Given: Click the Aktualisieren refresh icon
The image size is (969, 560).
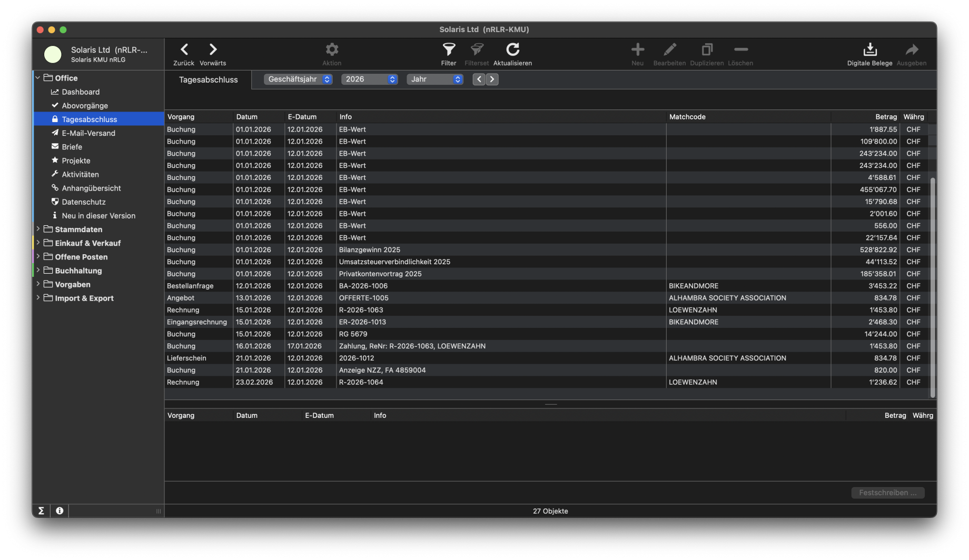Looking at the screenshot, I should click(512, 50).
